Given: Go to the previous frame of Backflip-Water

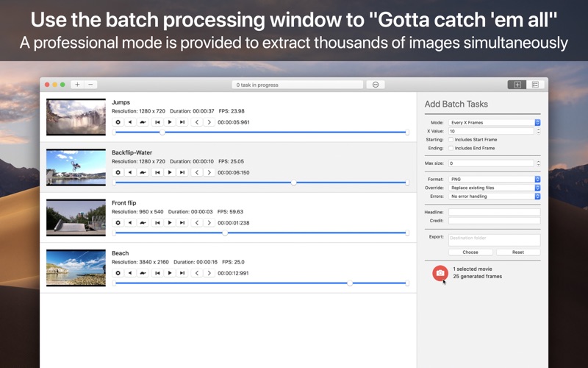Looking at the screenshot, I should [x=197, y=172].
